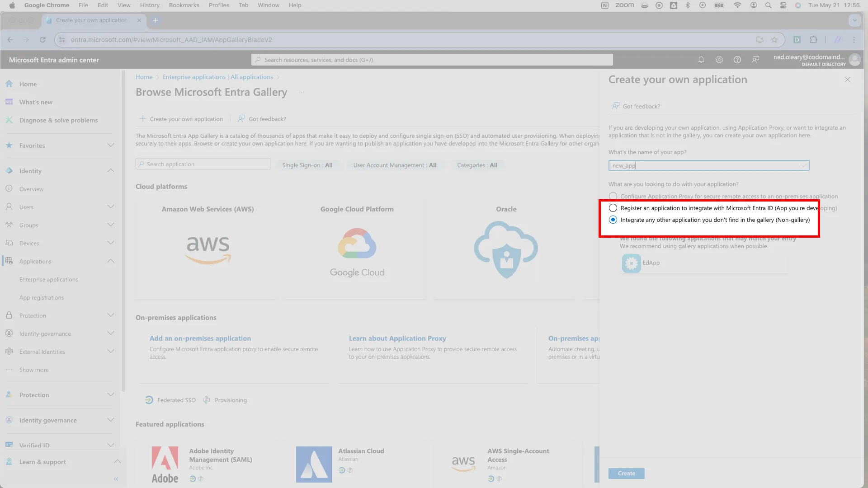Open the Profiles menu
The width and height of the screenshot is (868, 488).
pos(219,5)
